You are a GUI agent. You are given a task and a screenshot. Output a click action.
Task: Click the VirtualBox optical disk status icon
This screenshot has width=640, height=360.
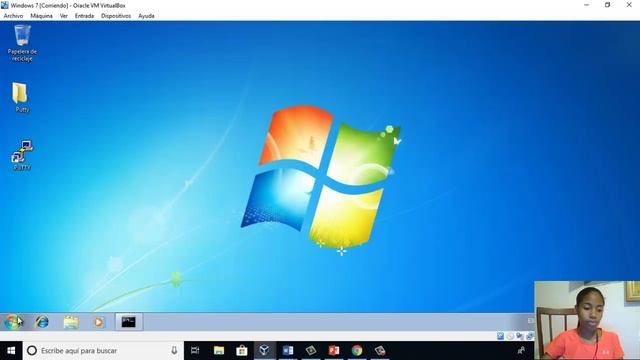pyautogui.click(x=510, y=336)
